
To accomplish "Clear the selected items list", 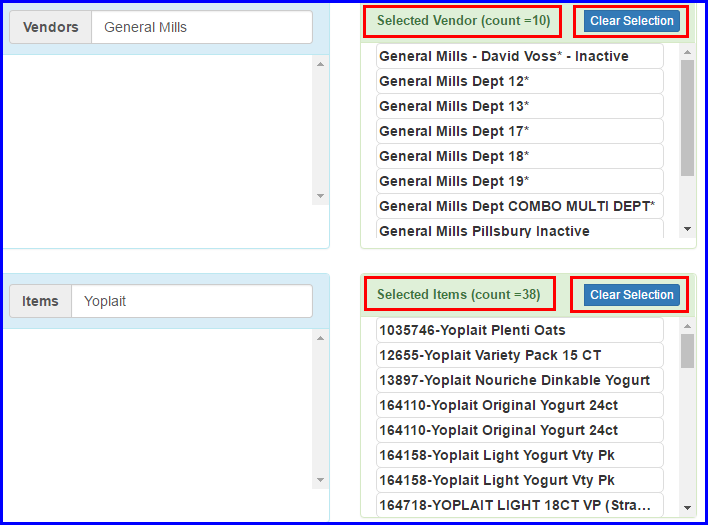I will click(x=632, y=295).
